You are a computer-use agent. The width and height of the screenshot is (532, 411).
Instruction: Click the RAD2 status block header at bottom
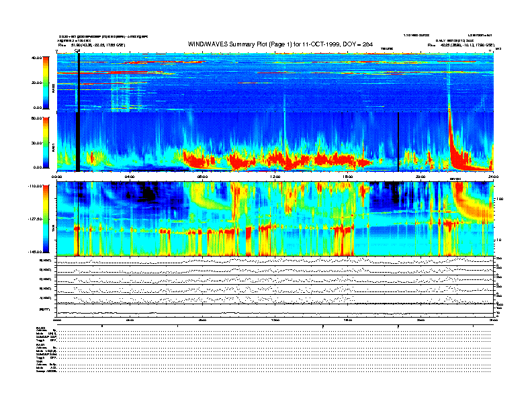40,328
